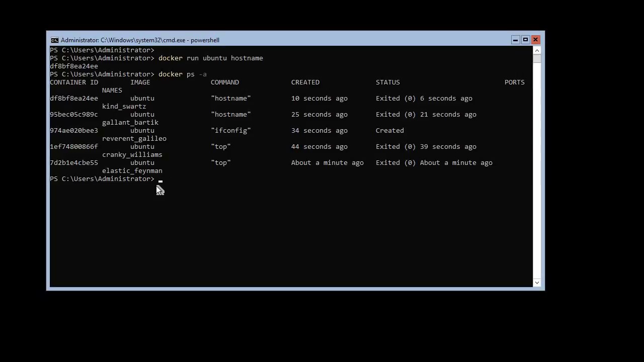Click the window title text 'Administrator: C:\Windows\system32\cmd.exe - powershell'
644x362 pixels.
point(140,40)
